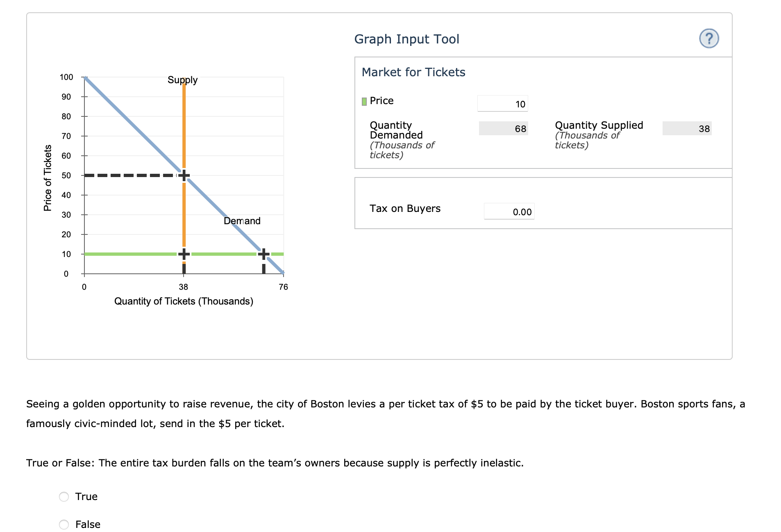The height and width of the screenshot is (532, 781).
Task: Click the question mark help icon
Action: pos(710,38)
